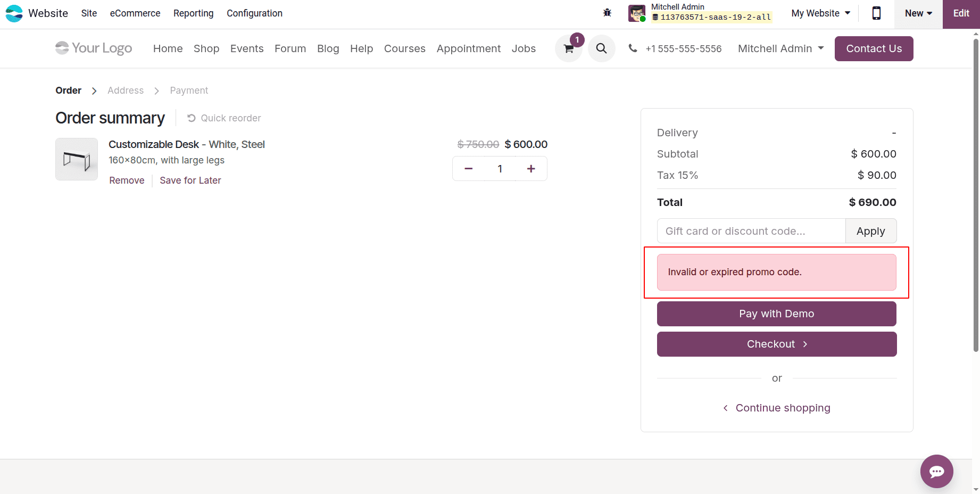Click the Your Logo image

pos(94,48)
